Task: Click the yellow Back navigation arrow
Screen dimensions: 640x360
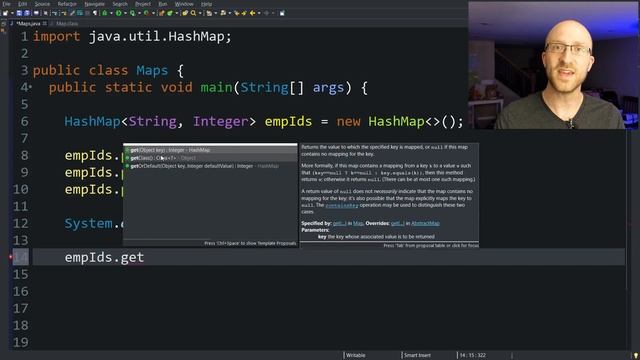Action: pos(252,13)
